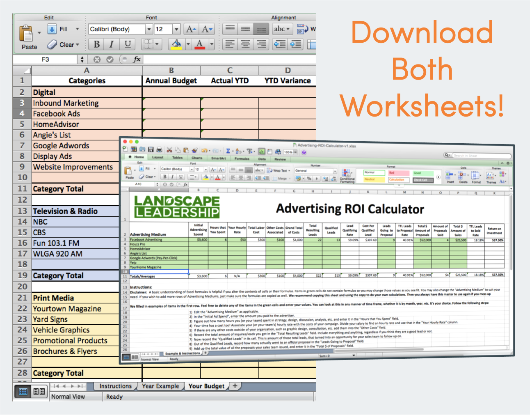Toggle italic formatting
Screen dimensions: 532x415
click(111, 44)
